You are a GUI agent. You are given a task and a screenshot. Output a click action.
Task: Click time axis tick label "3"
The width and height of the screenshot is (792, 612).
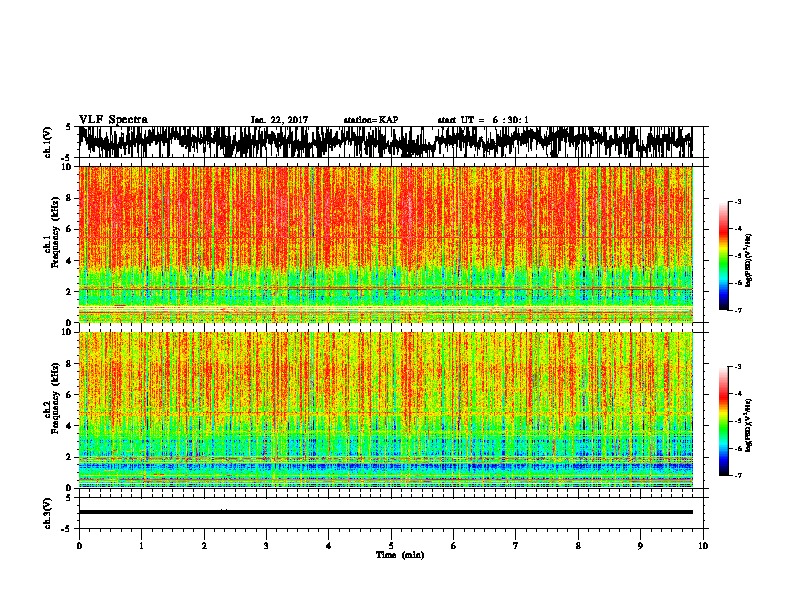(266, 546)
